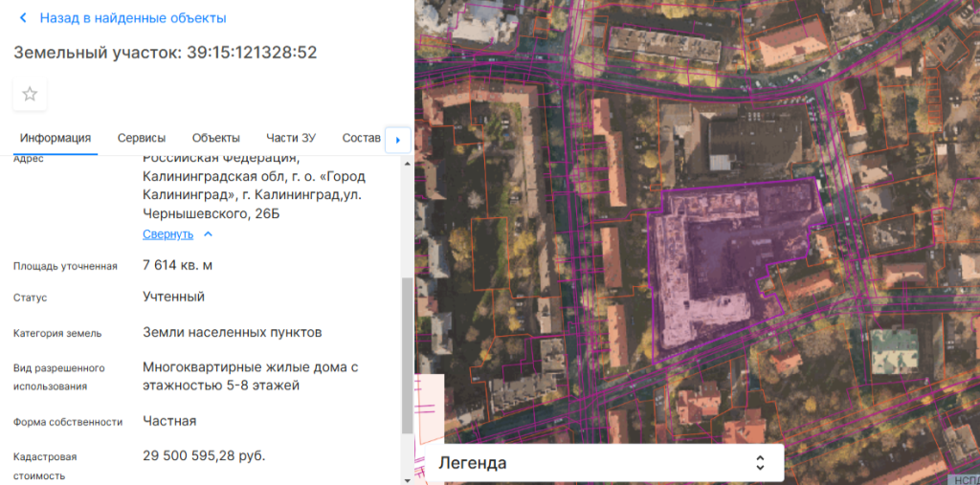Select the Информация tab
980x485 pixels.
pyautogui.click(x=56, y=138)
